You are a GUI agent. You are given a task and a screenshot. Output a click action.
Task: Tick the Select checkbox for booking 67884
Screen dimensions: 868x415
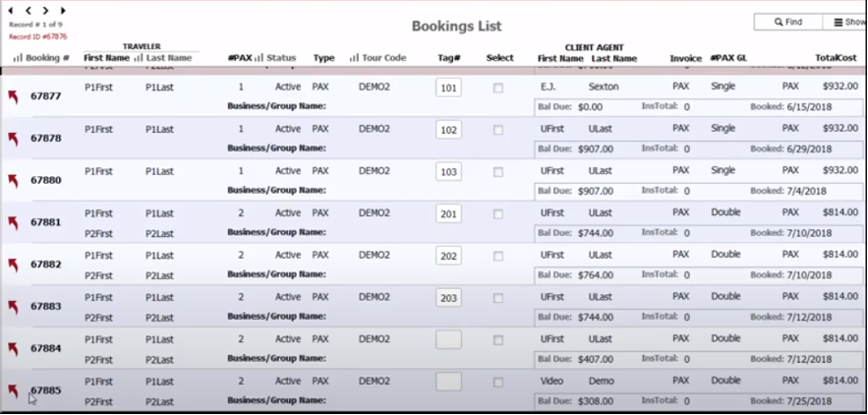[x=498, y=340]
